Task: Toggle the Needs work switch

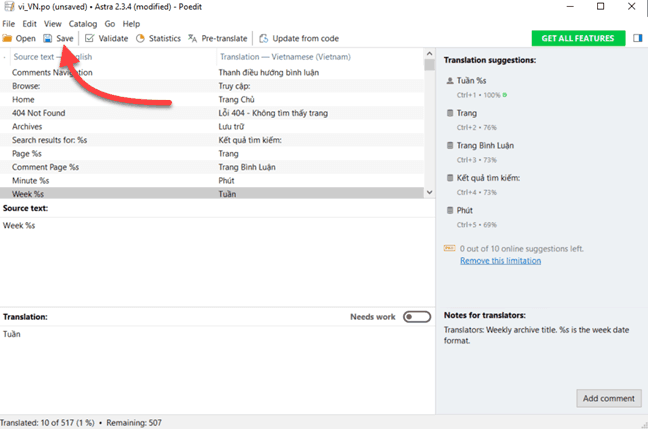Action: coord(416,317)
